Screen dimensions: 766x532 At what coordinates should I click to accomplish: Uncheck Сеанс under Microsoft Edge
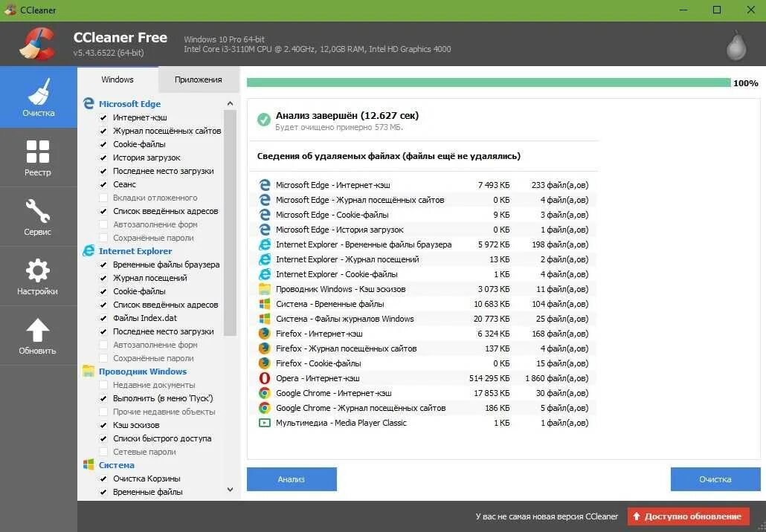click(x=103, y=184)
